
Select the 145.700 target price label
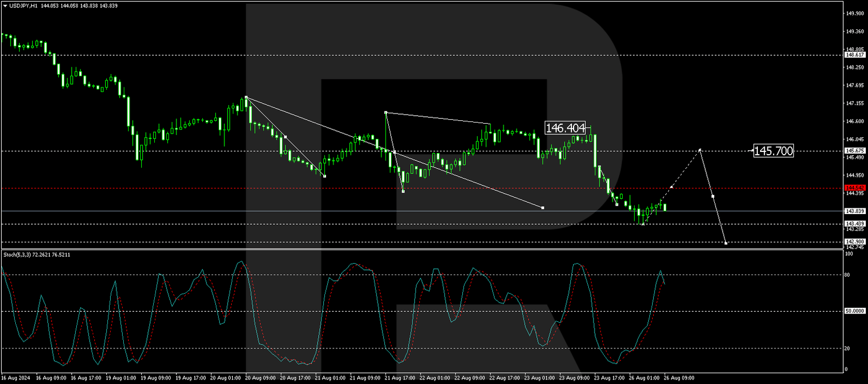coord(774,151)
